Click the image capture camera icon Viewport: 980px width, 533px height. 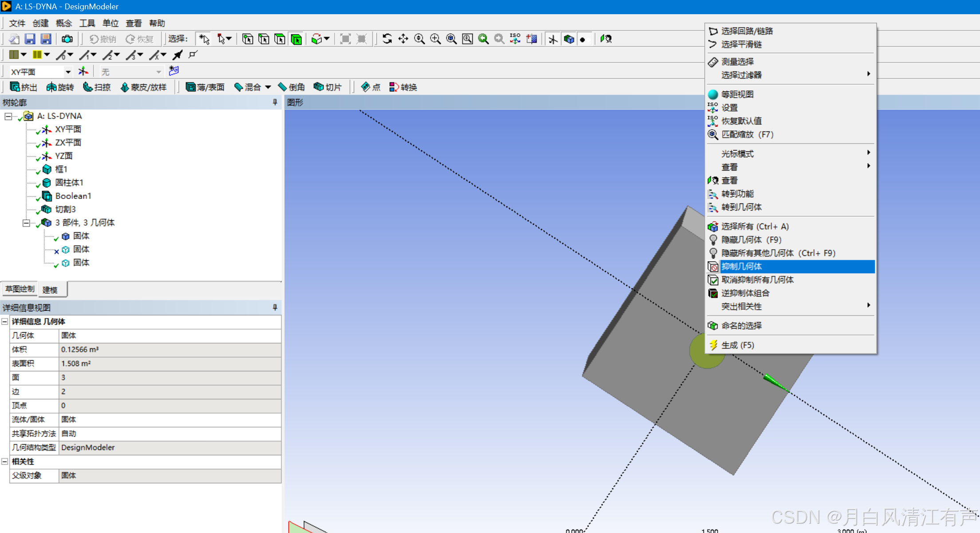[x=67, y=39]
